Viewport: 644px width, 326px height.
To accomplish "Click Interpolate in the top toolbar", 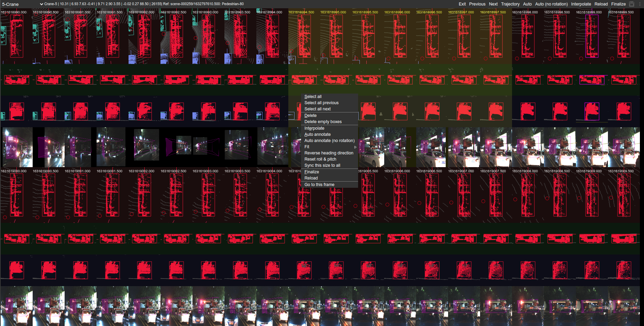I will (581, 4).
